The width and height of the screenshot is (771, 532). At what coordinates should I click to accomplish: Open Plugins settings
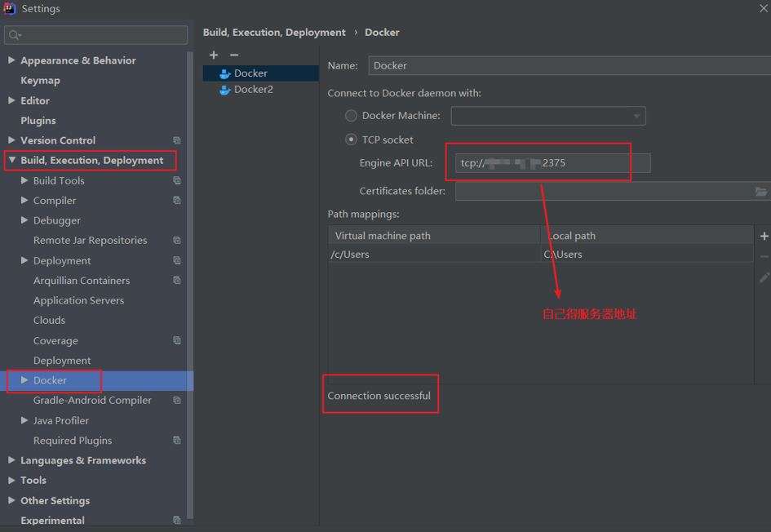[38, 121]
